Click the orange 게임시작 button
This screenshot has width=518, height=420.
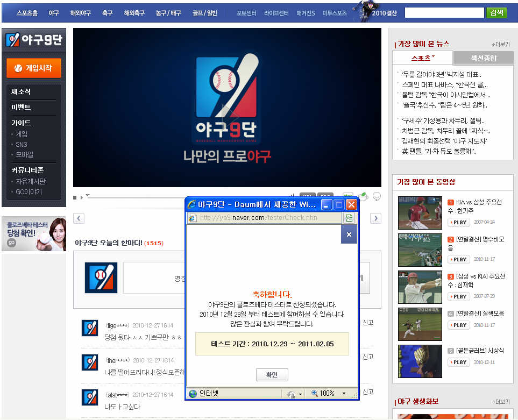click(34, 68)
